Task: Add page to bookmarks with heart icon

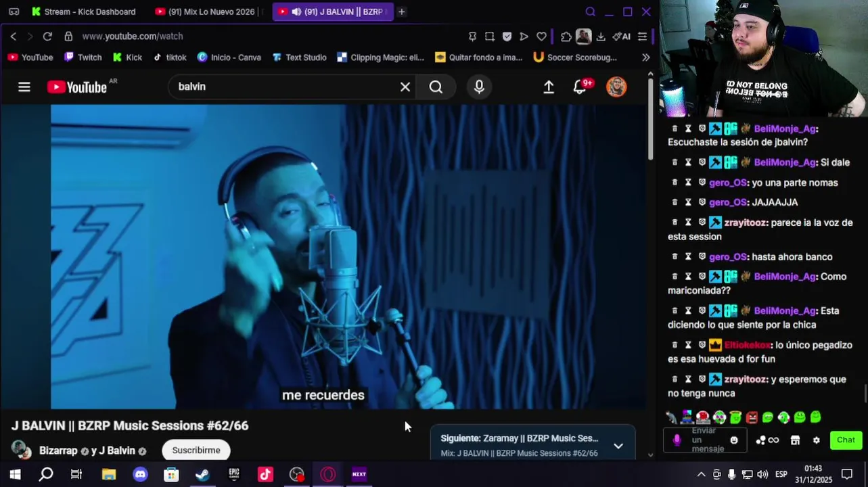Action: point(541,36)
